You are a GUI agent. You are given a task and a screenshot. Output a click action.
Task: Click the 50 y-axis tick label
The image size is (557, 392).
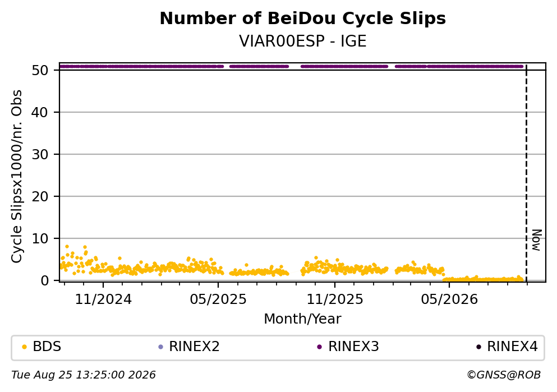click(40, 70)
